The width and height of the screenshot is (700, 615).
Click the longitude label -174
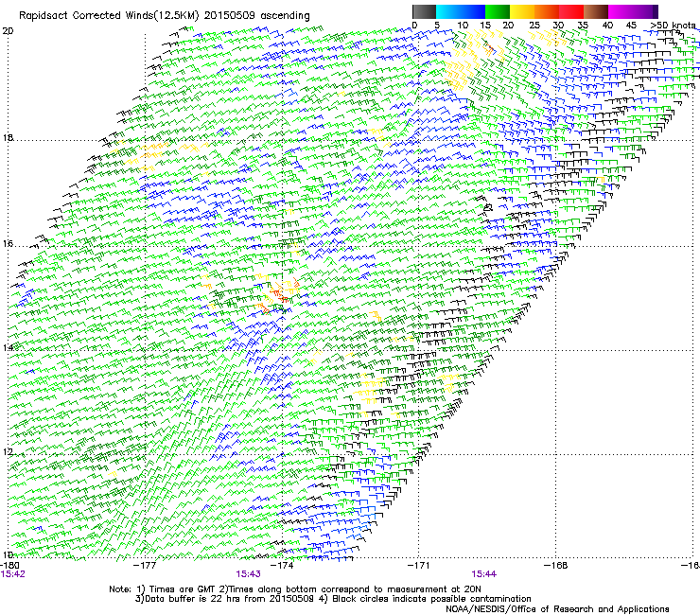point(282,566)
